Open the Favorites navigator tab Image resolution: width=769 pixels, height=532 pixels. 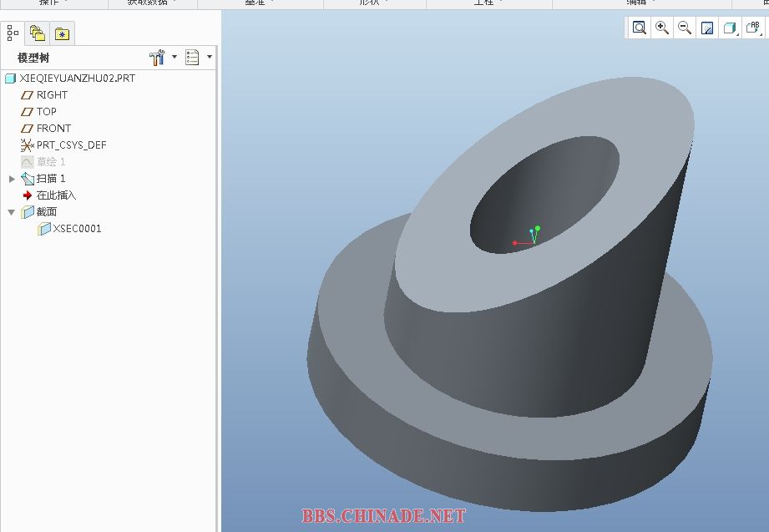[x=63, y=33]
